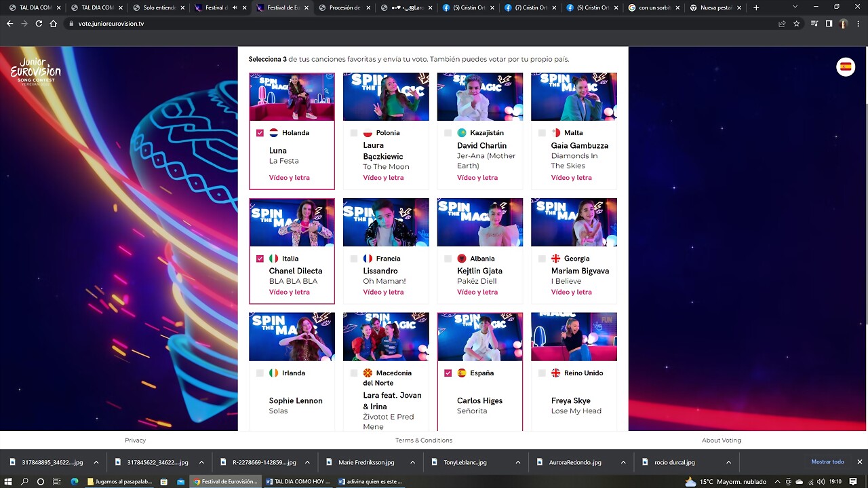Open About Voting link
This screenshot has width=868, height=488.
pos(722,440)
